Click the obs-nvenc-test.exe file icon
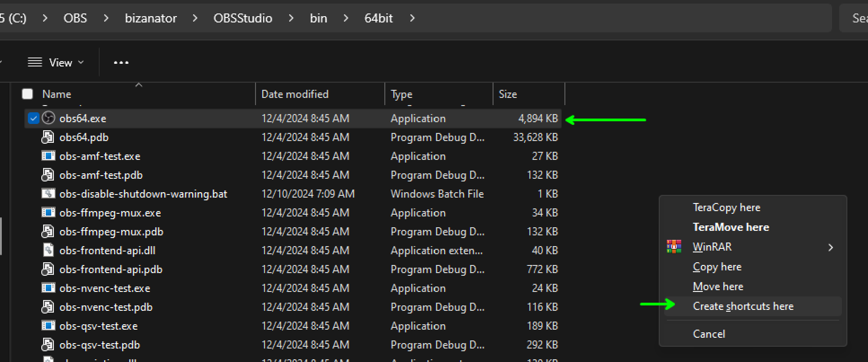This screenshot has height=362, width=868. [x=48, y=288]
